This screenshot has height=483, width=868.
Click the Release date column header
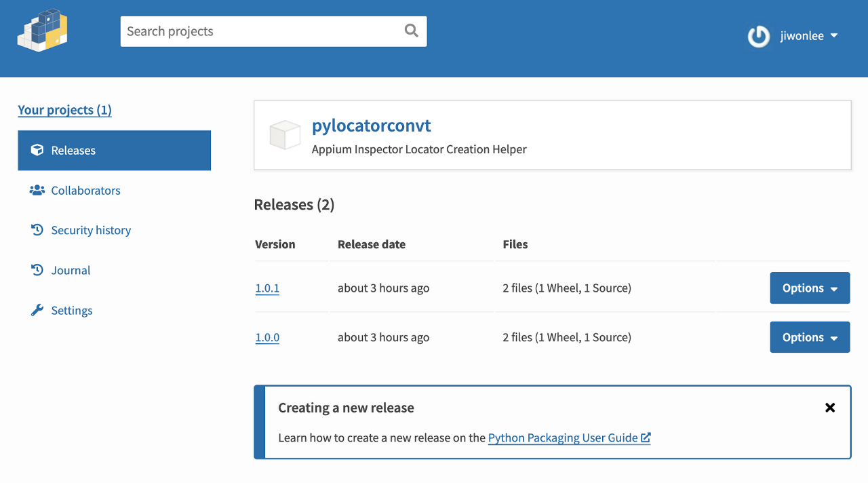(x=372, y=244)
